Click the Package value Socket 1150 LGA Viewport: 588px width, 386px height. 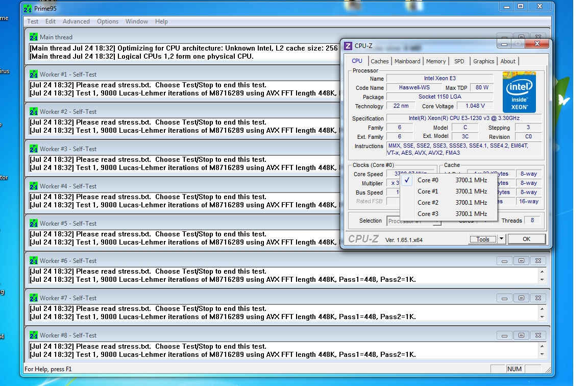tap(439, 97)
